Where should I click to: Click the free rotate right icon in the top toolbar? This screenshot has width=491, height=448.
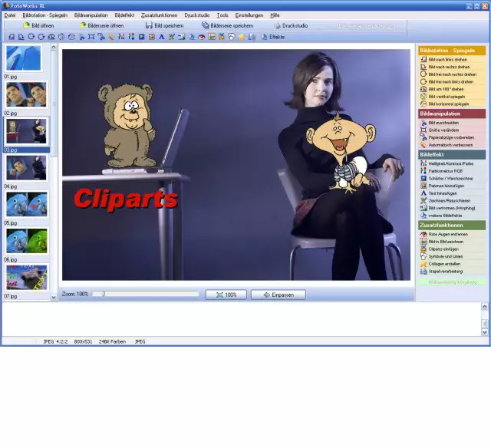pos(31,37)
